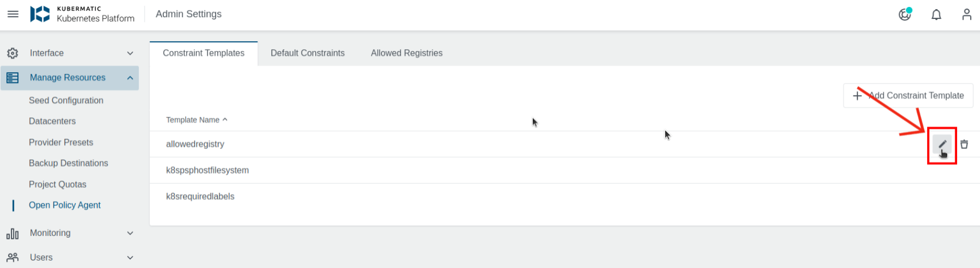The height and width of the screenshot is (268, 980).
Task: Switch to the Default Constraints tab
Action: (x=307, y=53)
